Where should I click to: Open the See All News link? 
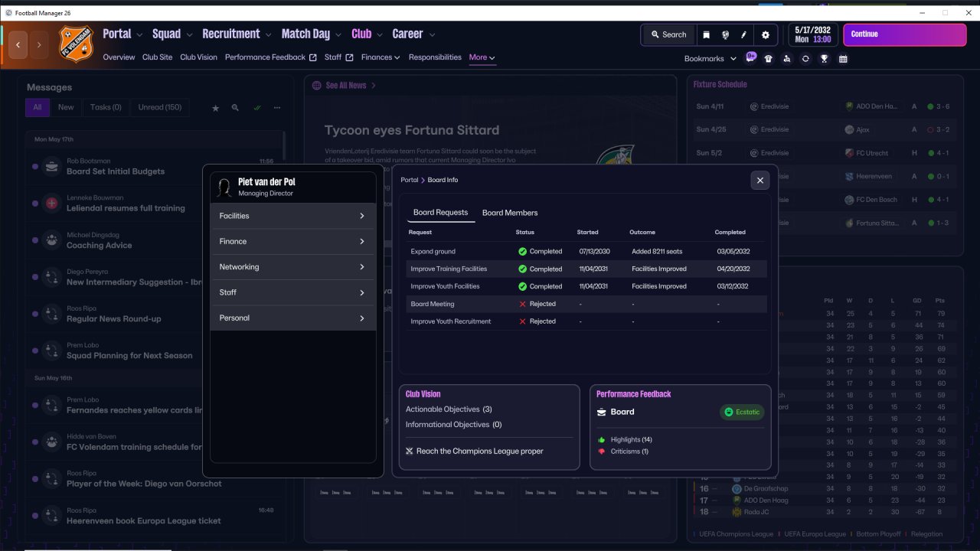tap(351, 86)
